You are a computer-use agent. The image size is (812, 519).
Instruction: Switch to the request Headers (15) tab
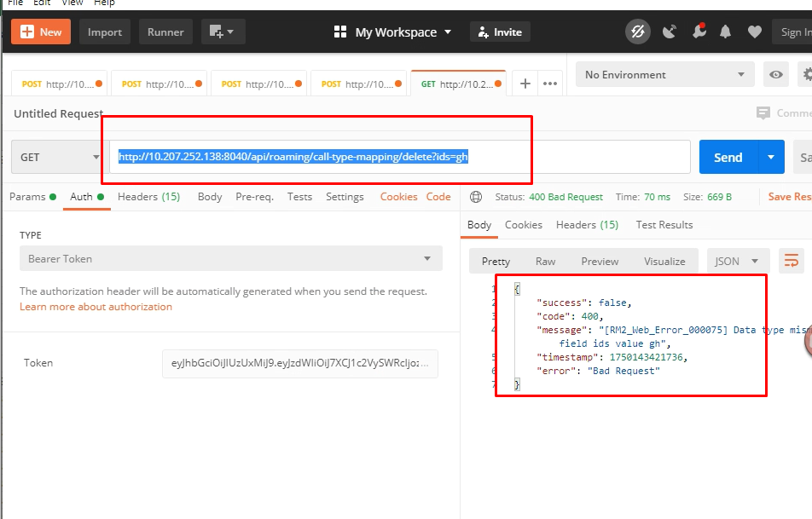(x=148, y=197)
